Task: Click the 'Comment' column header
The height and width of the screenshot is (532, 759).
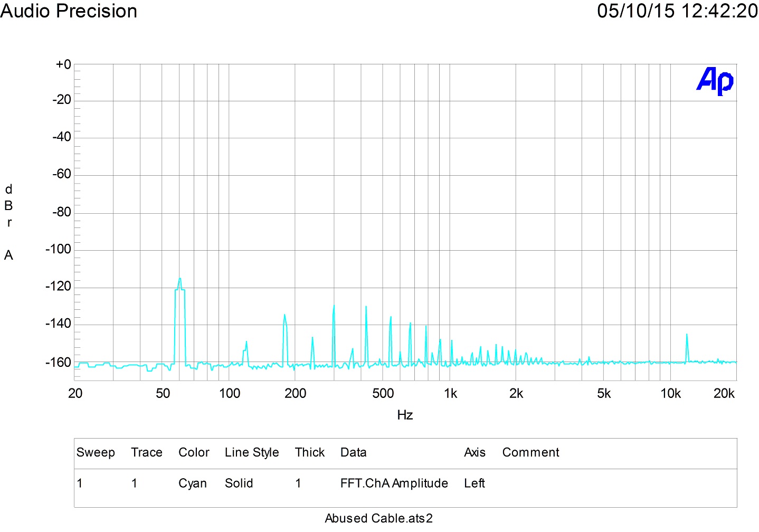Action: [x=530, y=453]
